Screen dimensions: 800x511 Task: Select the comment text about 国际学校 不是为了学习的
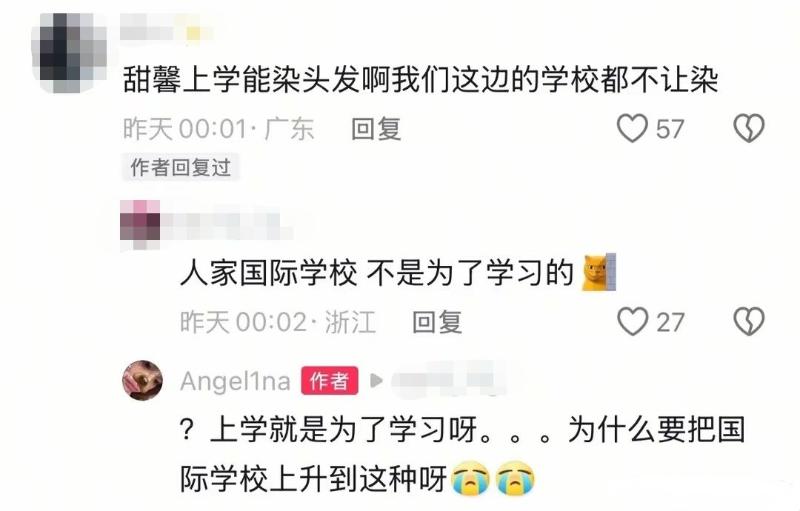(377, 273)
